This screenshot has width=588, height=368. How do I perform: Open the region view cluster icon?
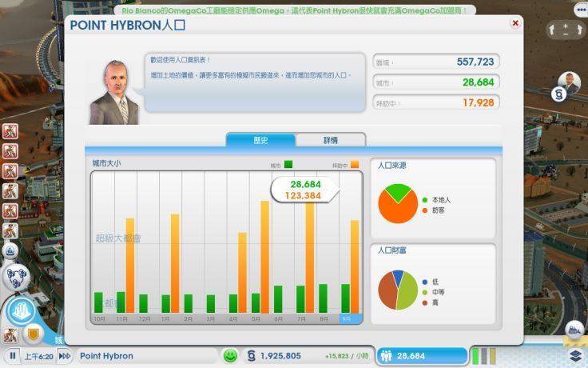(x=16, y=277)
